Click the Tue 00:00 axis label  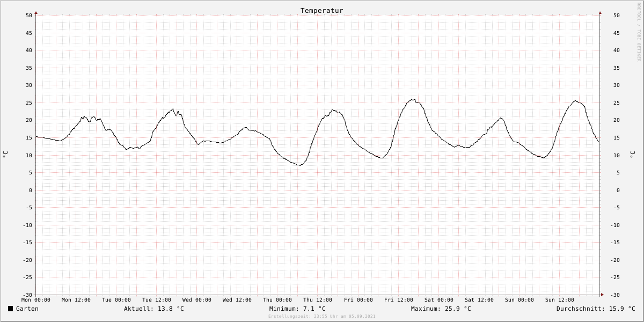point(116,300)
